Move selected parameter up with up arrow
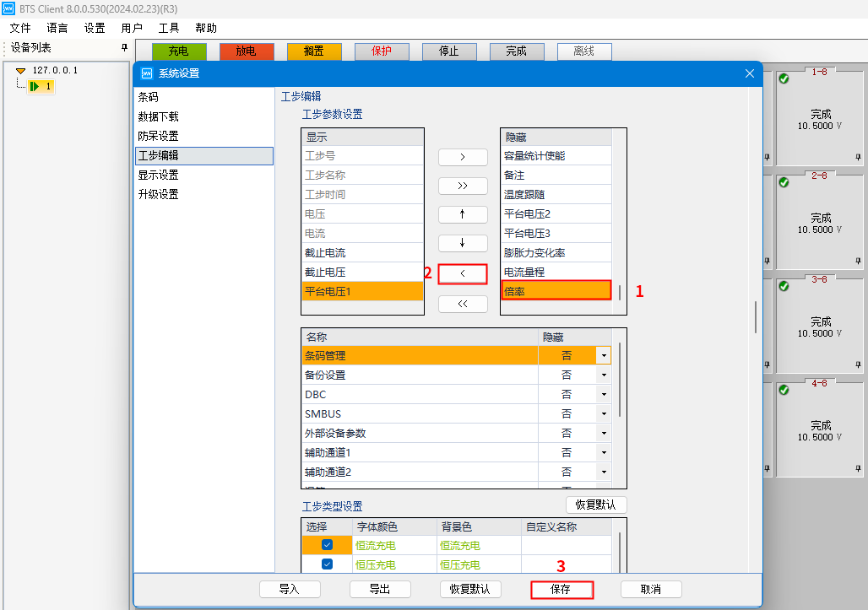 [463, 214]
